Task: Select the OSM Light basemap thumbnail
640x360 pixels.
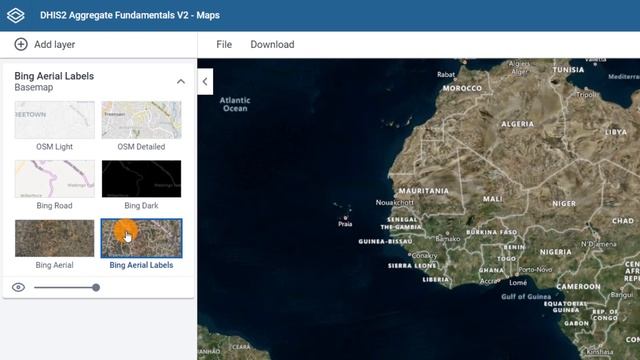Action: point(55,120)
